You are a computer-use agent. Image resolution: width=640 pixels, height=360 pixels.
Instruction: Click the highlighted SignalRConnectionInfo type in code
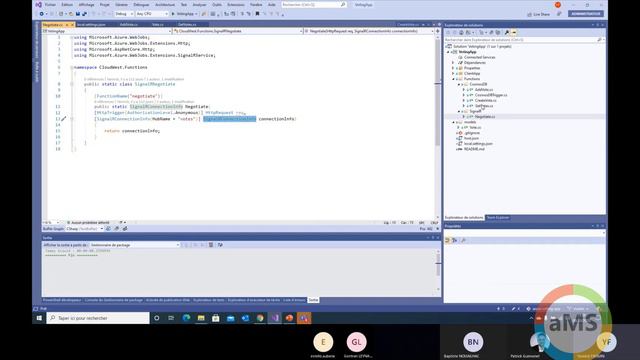pyautogui.click(x=230, y=119)
